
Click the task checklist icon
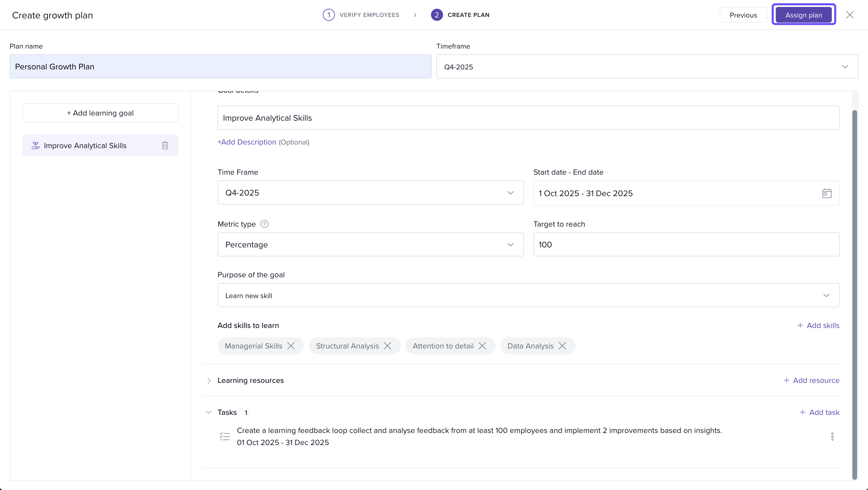[x=225, y=436]
